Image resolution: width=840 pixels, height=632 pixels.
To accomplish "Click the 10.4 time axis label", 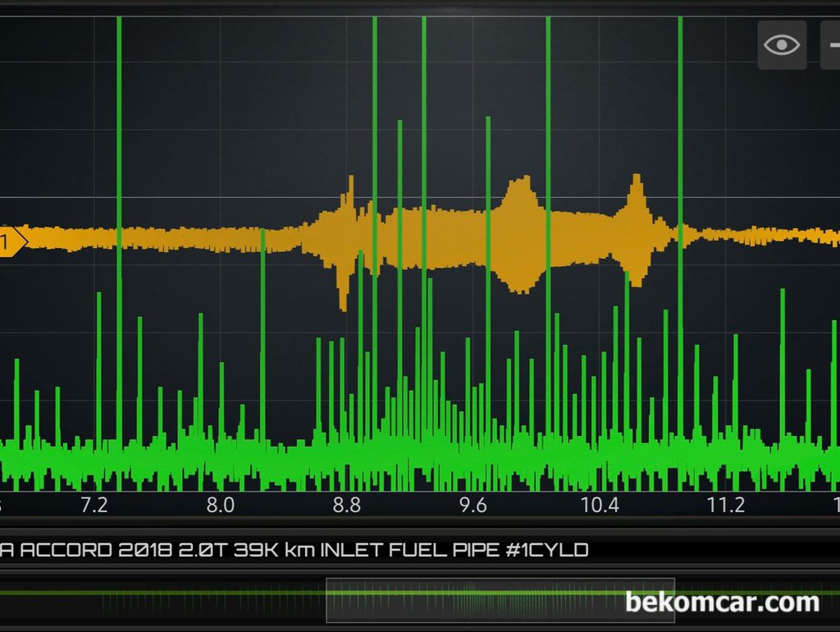I will click(600, 505).
